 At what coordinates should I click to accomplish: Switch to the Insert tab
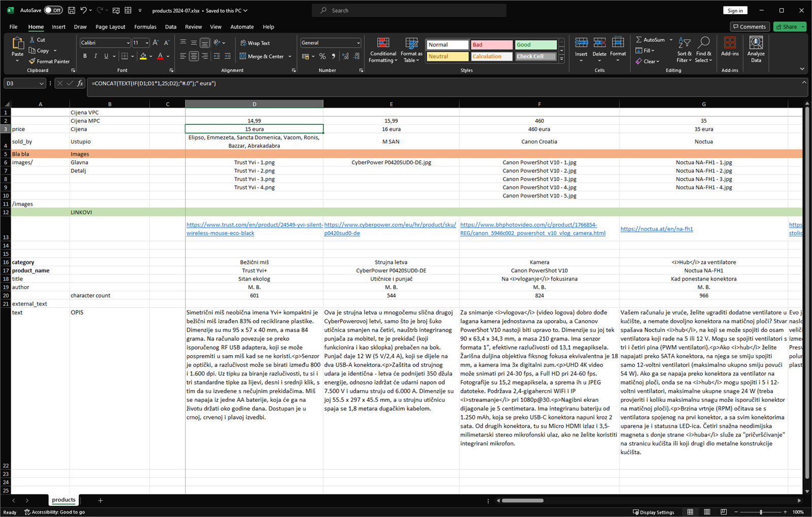click(58, 27)
